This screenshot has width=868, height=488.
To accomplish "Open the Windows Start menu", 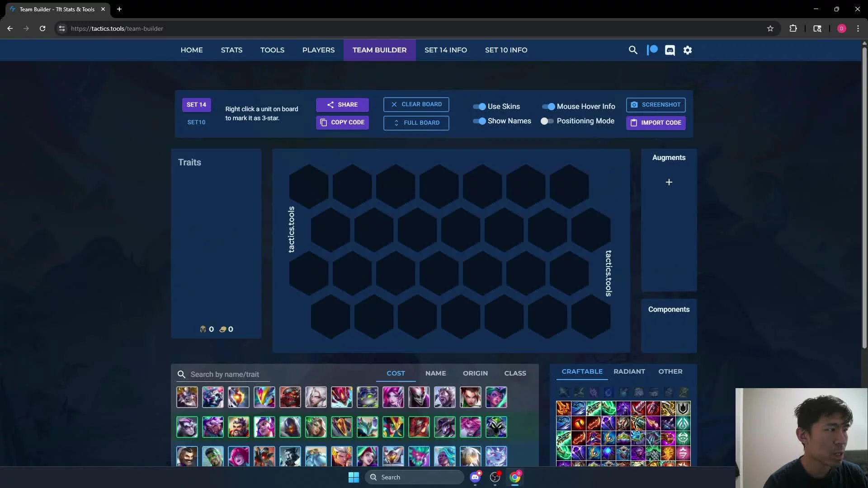I will pyautogui.click(x=354, y=477).
